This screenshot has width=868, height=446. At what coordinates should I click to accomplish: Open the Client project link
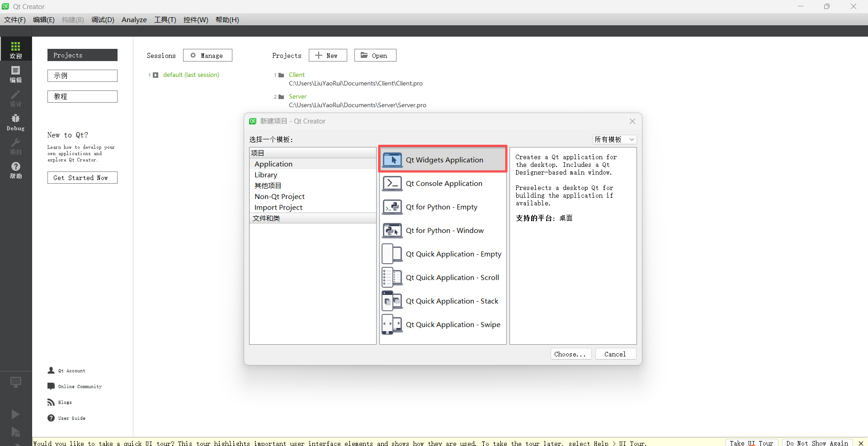pyautogui.click(x=297, y=75)
